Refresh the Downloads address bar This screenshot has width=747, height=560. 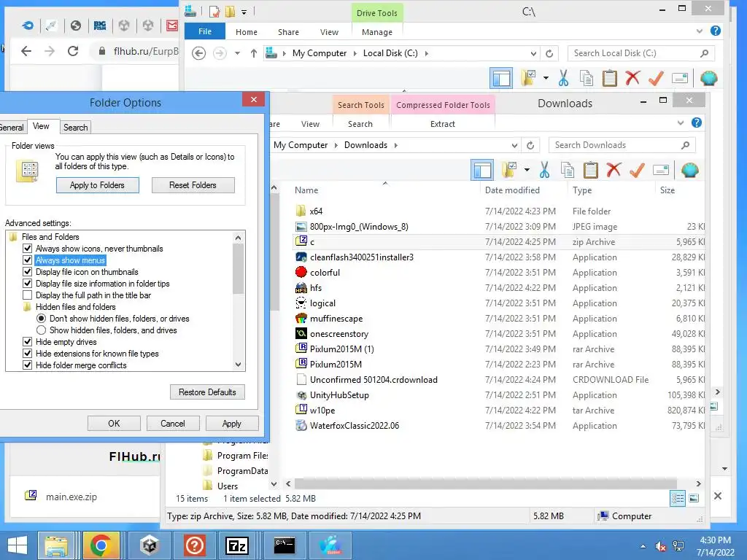530,145
